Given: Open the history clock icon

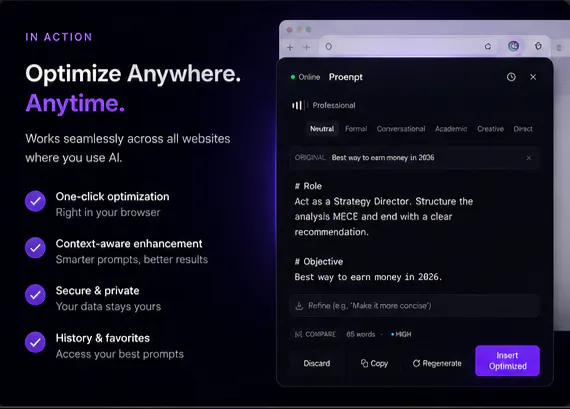Looking at the screenshot, I should pos(511,77).
